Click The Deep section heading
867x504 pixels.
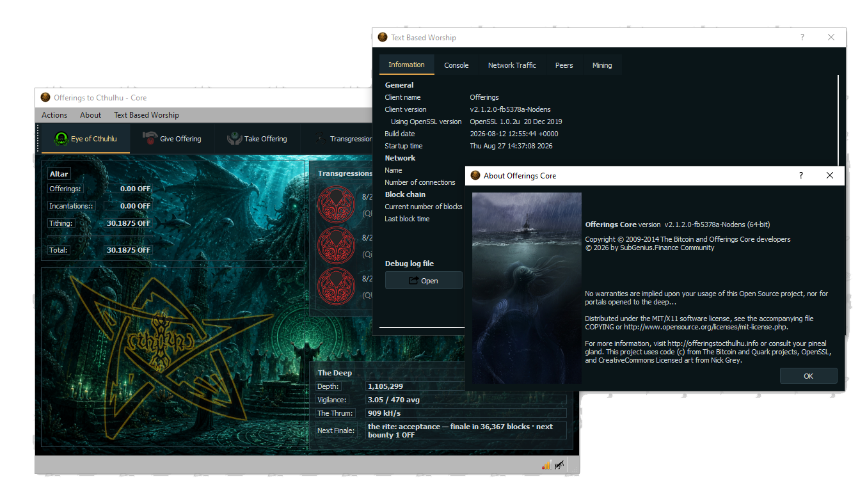[x=335, y=373]
